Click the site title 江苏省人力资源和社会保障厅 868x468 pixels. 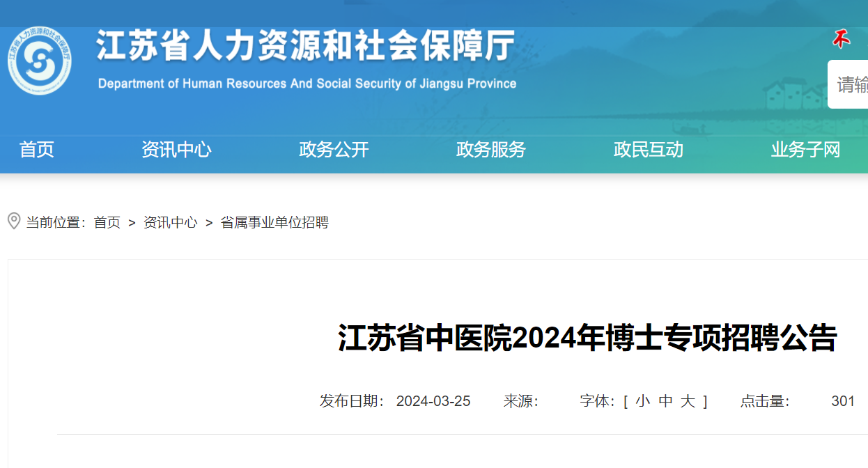pyautogui.click(x=306, y=46)
